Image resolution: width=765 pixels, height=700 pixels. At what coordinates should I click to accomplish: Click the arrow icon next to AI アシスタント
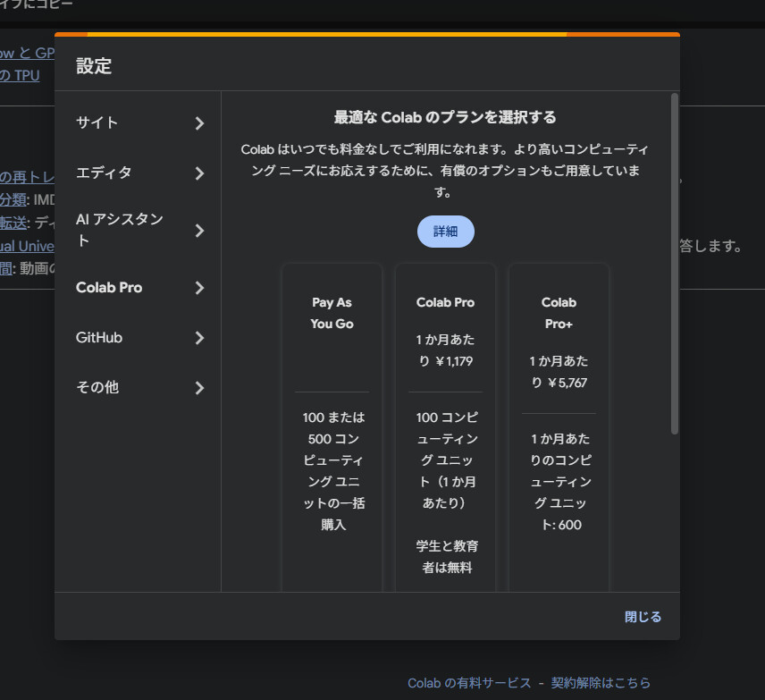pos(199,231)
